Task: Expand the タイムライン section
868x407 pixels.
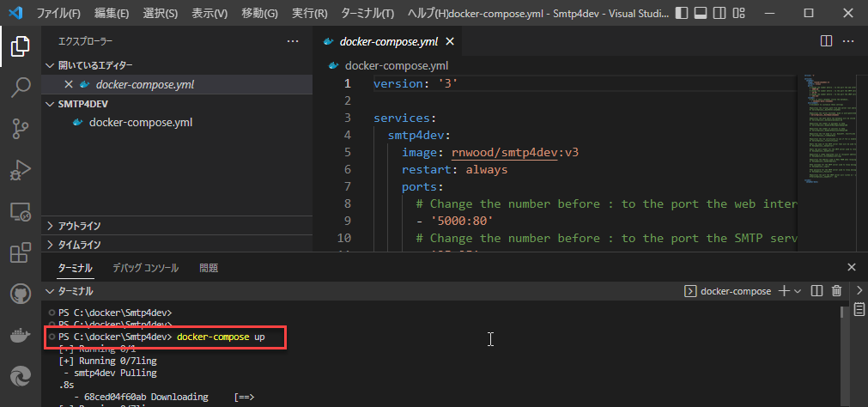Action: pos(79,245)
